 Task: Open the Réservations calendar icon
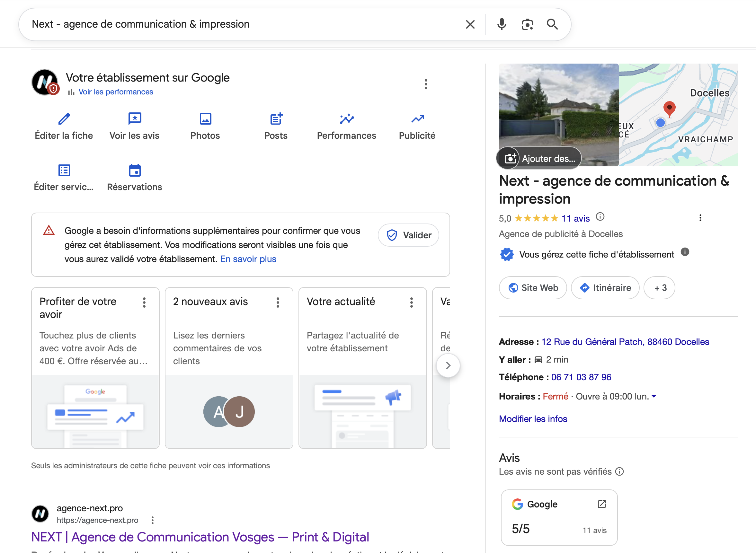coord(135,170)
